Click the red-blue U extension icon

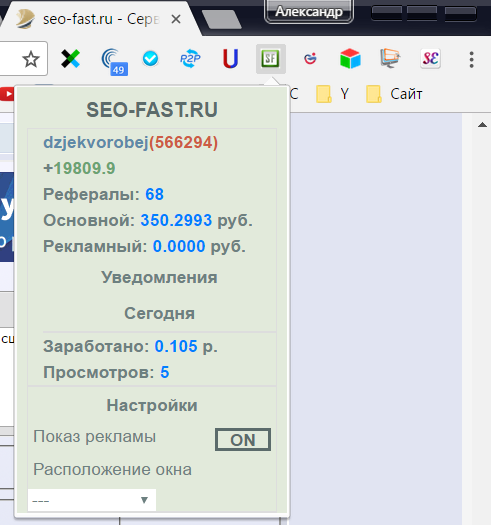[x=230, y=59]
